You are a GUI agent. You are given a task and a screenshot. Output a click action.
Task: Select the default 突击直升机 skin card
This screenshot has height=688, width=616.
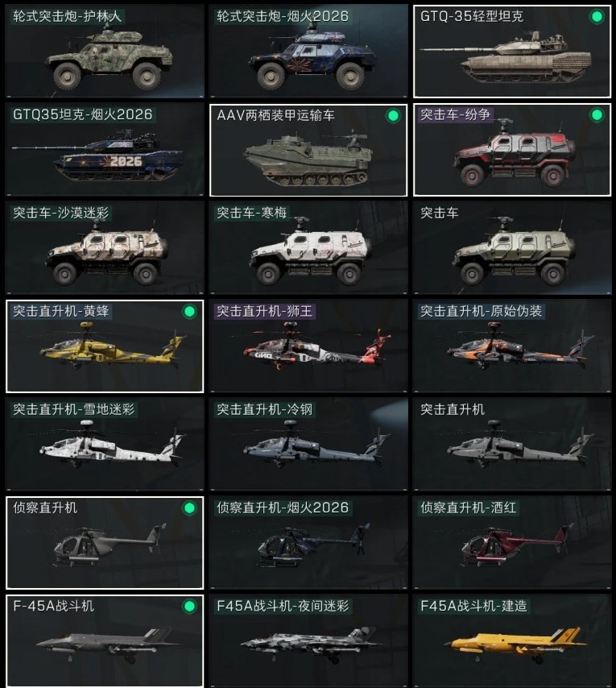click(512, 444)
